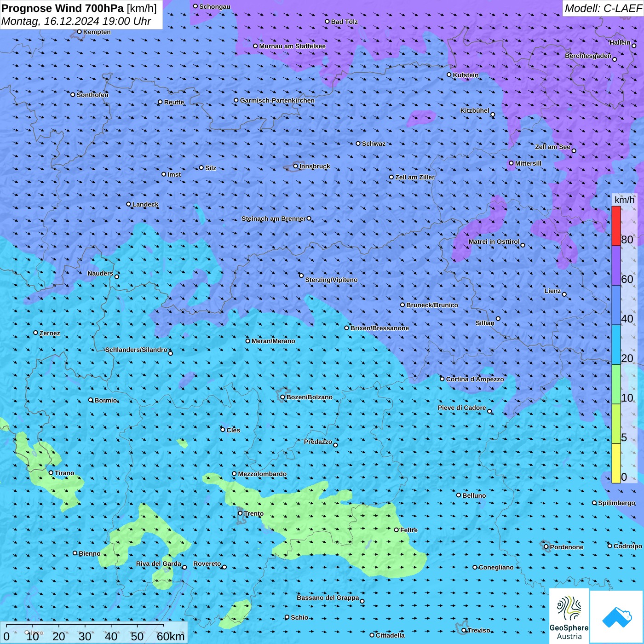Click the Hallein location dot
The width and height of the screenshot is (644, 644).
tap(634, 46)
